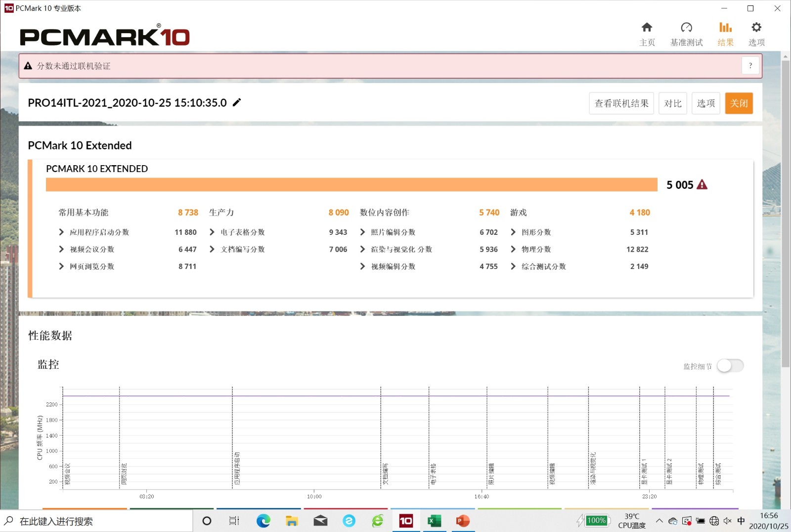The height and width of the screenshot is (532, 791).
Task: Expand 文档编写分数 row
Action: [212, 249]
